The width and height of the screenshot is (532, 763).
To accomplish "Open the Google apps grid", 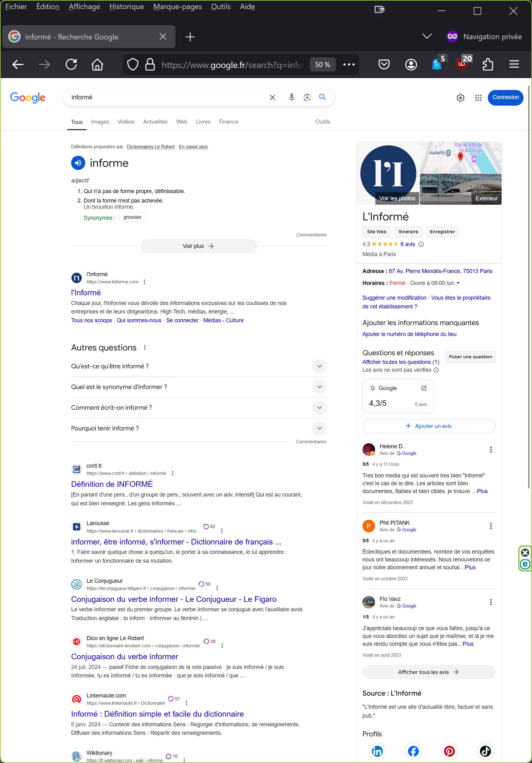I will click(478, 98).
